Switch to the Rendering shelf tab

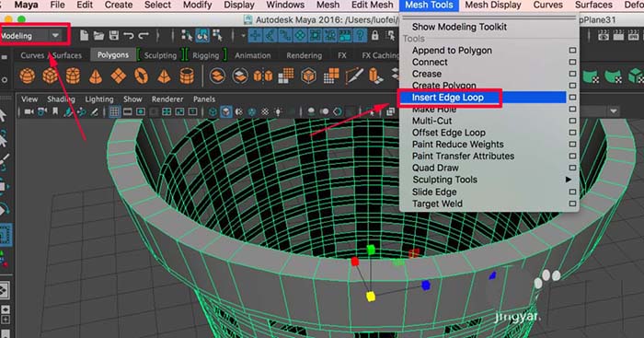coord(304,55)
